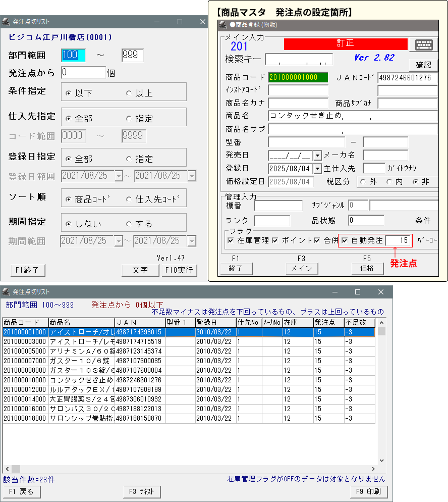Click the 発注点から quantity input field
Screen dimensions: 448x502
pyautogui.click(x=83, y=73)
